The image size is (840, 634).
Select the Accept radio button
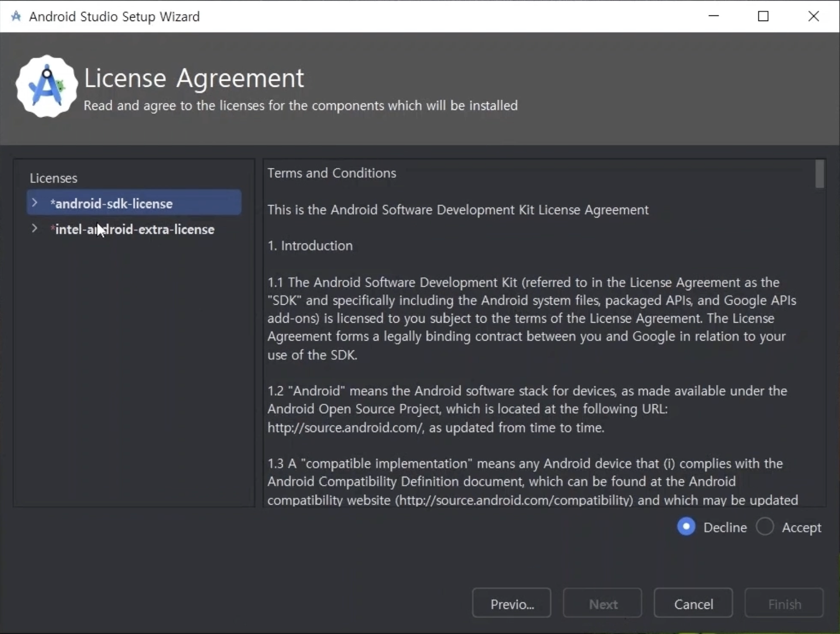(x=765, y=527)
